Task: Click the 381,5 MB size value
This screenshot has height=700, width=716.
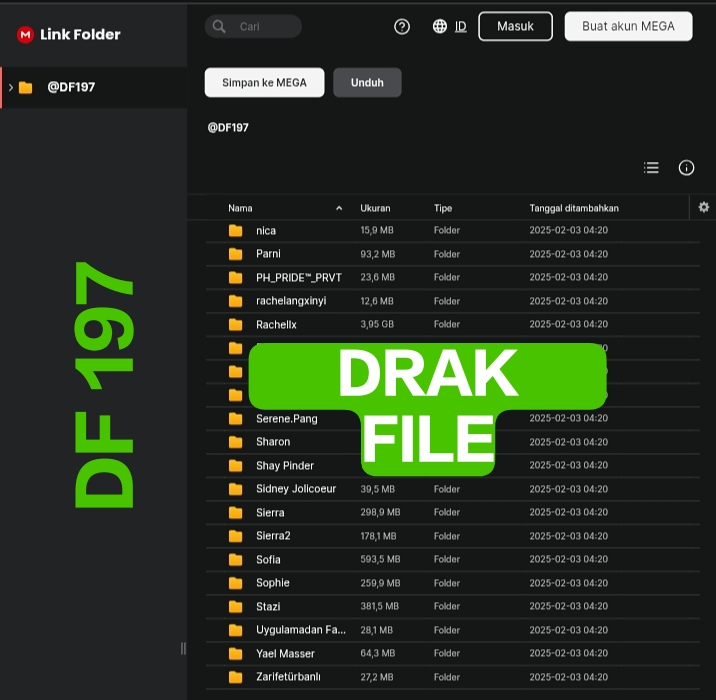Action: [379, 606]
